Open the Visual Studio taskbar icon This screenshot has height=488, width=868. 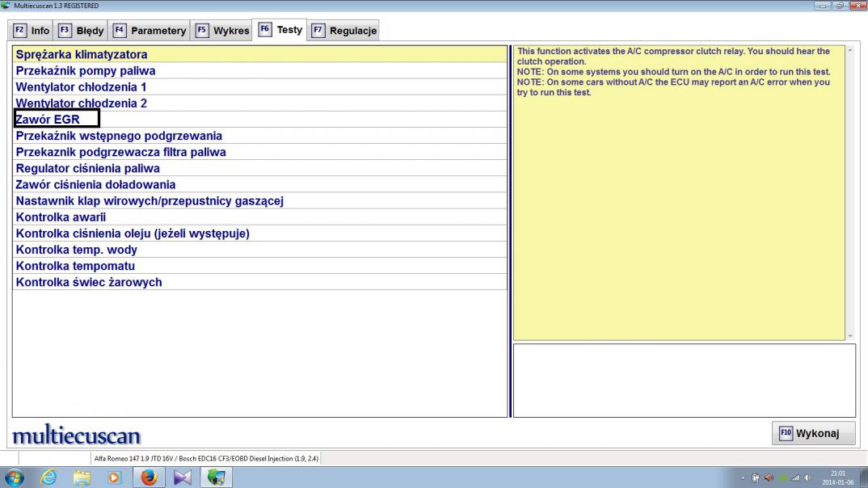point(182,477)
